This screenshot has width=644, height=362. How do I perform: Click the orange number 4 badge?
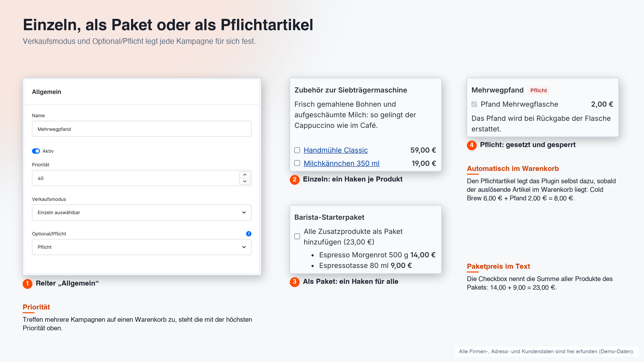(x=472, y=145)
